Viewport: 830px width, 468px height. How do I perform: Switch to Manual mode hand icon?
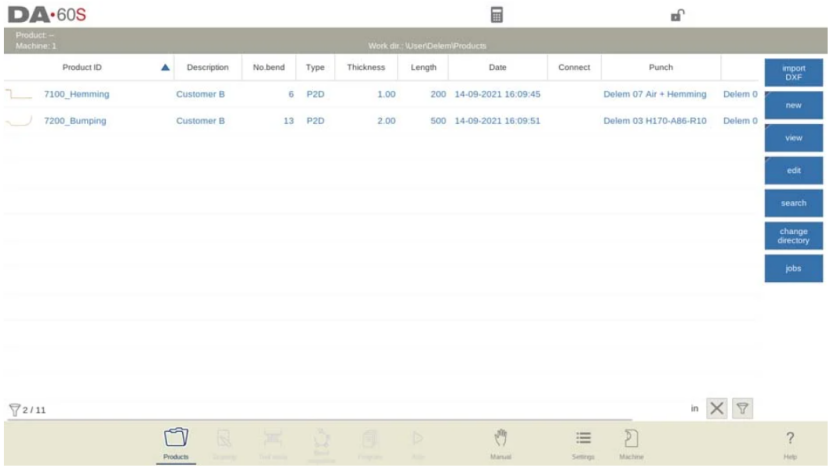point(500,443)
